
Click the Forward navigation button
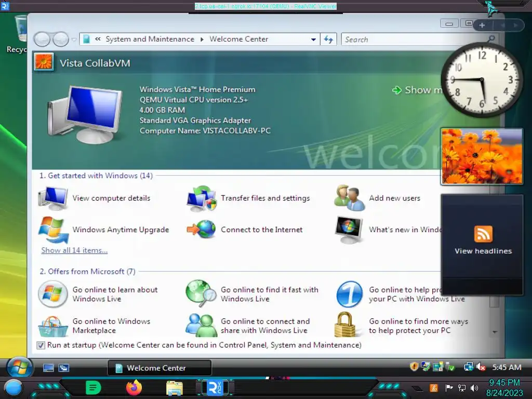61,39
